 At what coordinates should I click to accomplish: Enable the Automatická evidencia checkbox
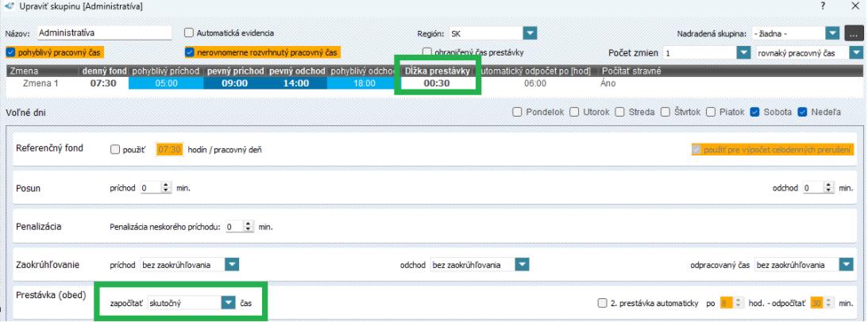[x=189, y=33]
